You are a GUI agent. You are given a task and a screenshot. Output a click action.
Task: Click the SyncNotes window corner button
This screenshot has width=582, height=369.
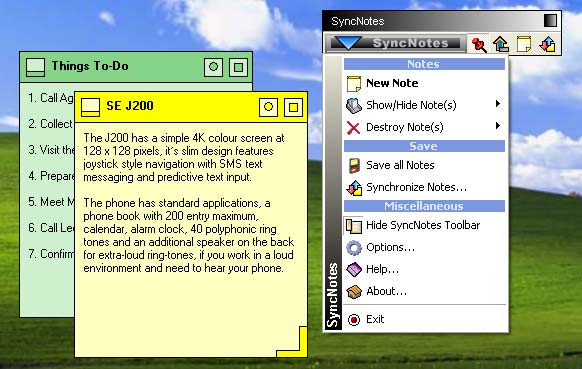550,21
